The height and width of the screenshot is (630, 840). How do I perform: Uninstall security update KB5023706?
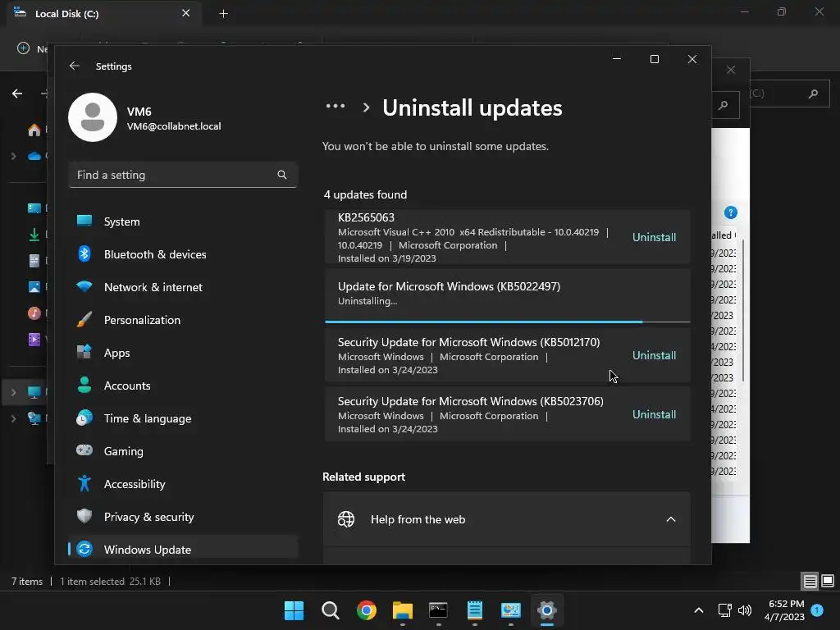tap(654, 414)
